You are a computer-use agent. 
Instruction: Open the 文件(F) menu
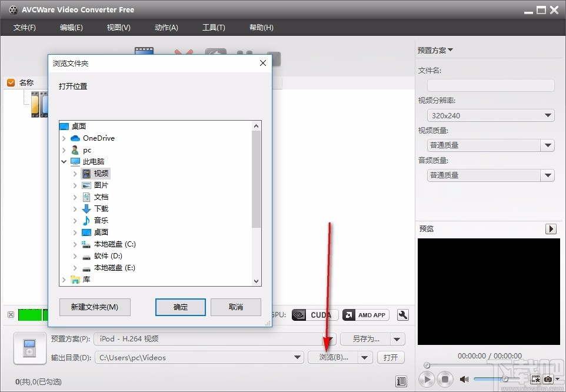click(24, 27)
